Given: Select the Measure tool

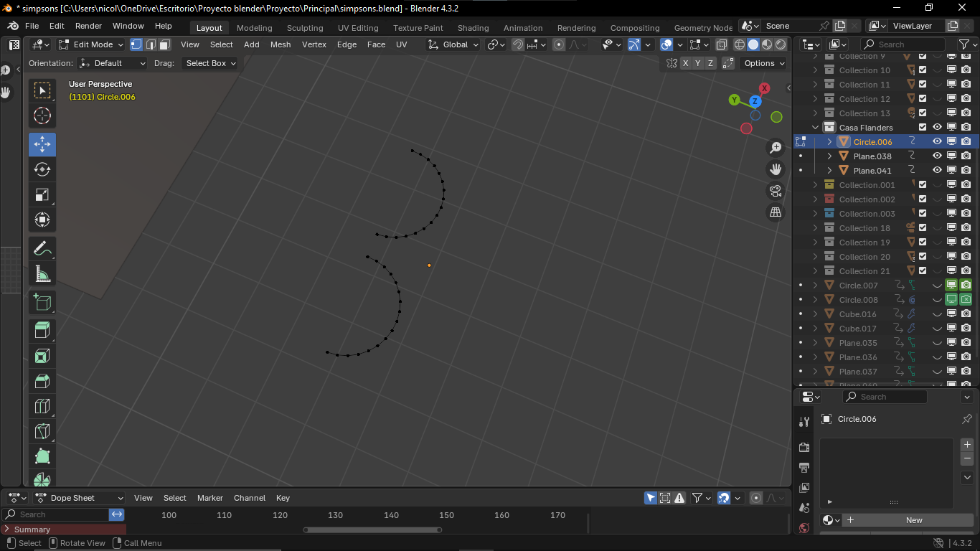Looking at the screenshot, I should (x=42, y=273).
